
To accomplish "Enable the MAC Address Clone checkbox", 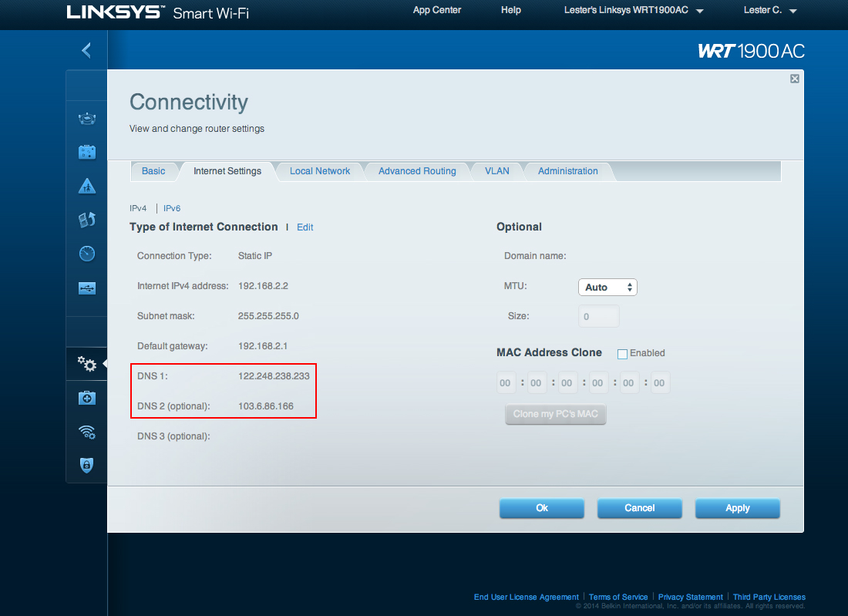I will pyautogui.click(x=622, y=353).
